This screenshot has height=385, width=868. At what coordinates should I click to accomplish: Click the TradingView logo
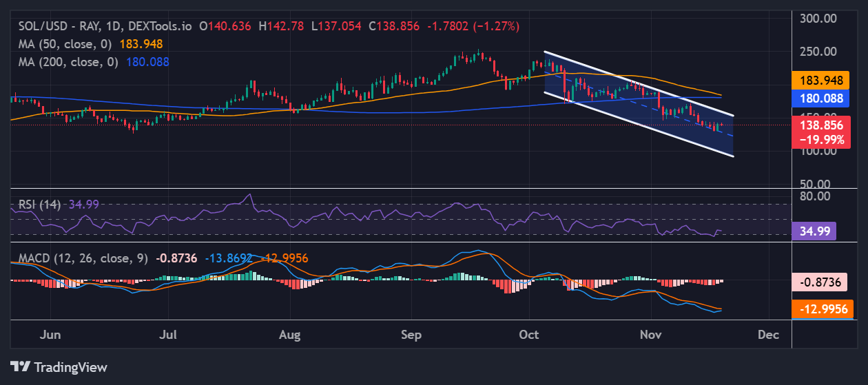point(45,366)
